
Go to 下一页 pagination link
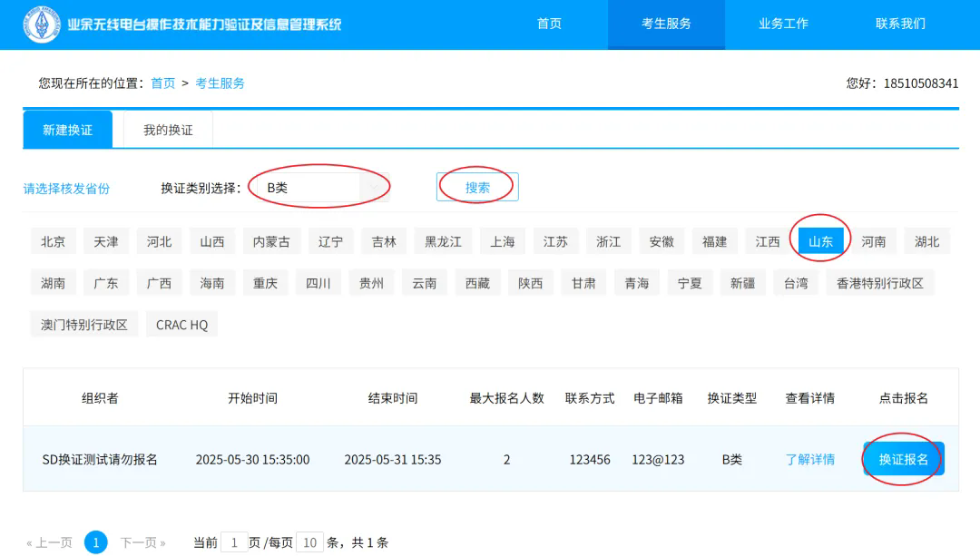click(142, 542)
